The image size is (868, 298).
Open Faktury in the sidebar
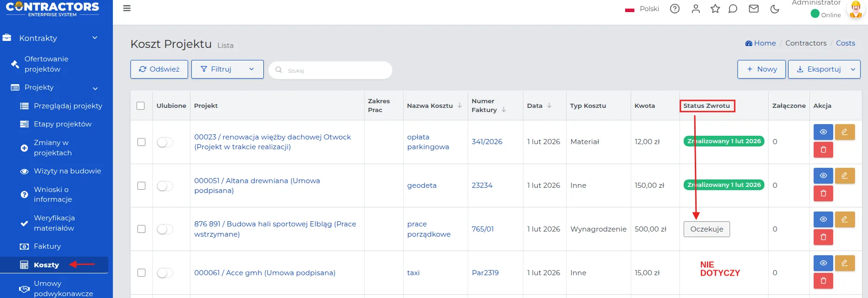point(47,246)
